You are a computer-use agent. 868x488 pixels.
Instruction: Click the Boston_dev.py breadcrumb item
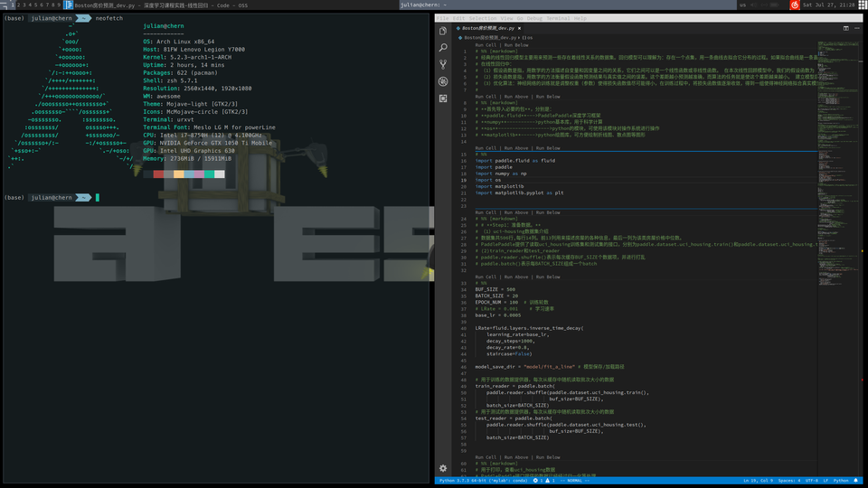pos(490,38)
